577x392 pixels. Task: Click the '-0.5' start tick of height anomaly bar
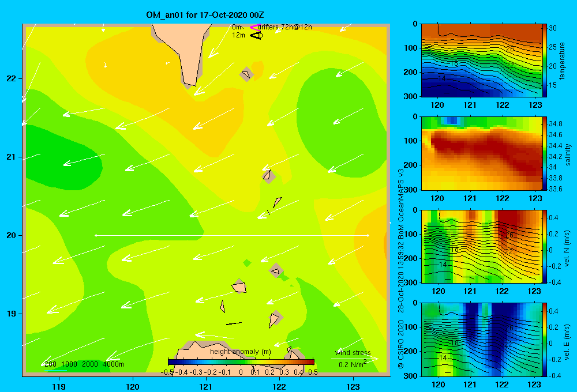[x=167, y=372]
